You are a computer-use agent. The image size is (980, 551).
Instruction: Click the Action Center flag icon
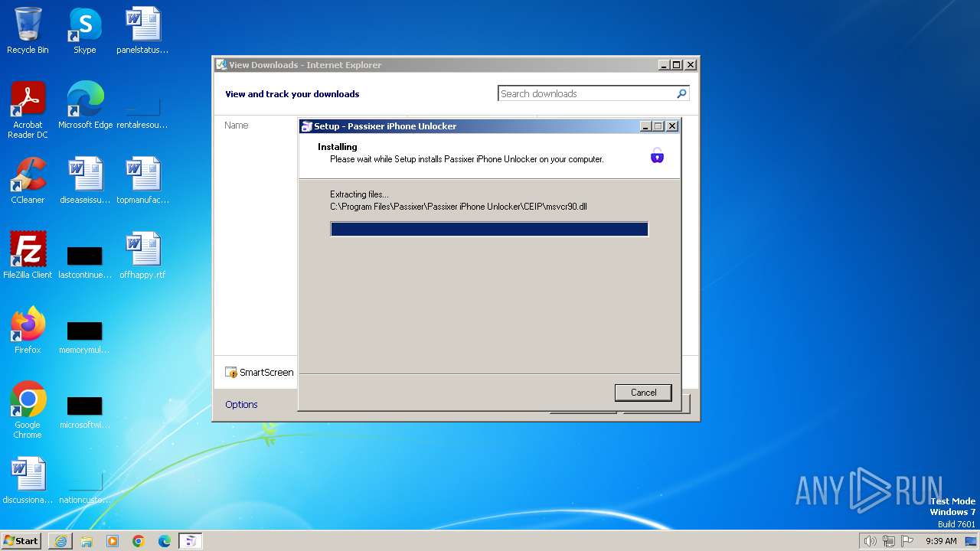[907, 541]
